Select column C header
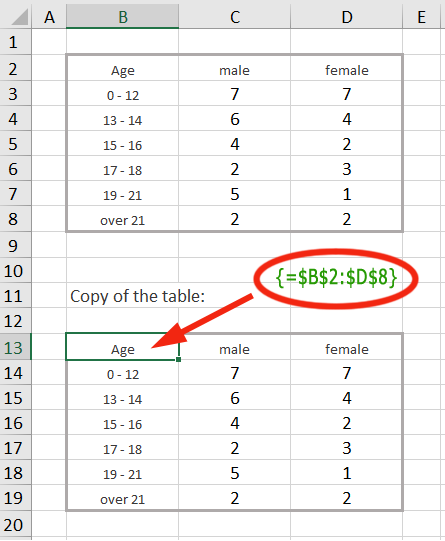445x541 pixels. coord(235,17)
